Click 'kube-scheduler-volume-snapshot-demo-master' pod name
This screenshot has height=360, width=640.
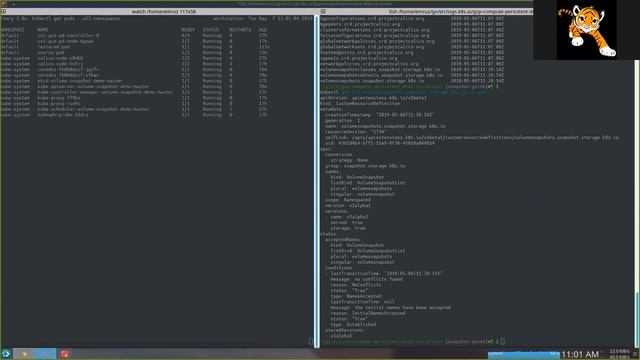coord(93,109)
